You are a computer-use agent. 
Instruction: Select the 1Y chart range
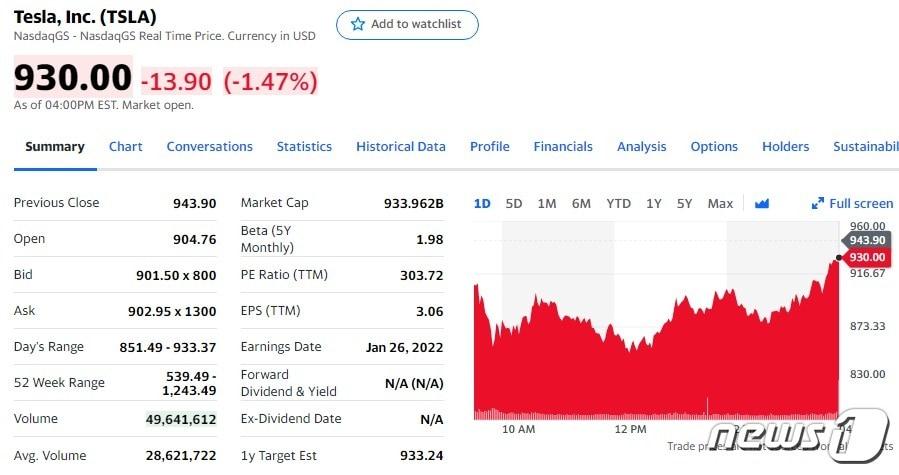653,204
